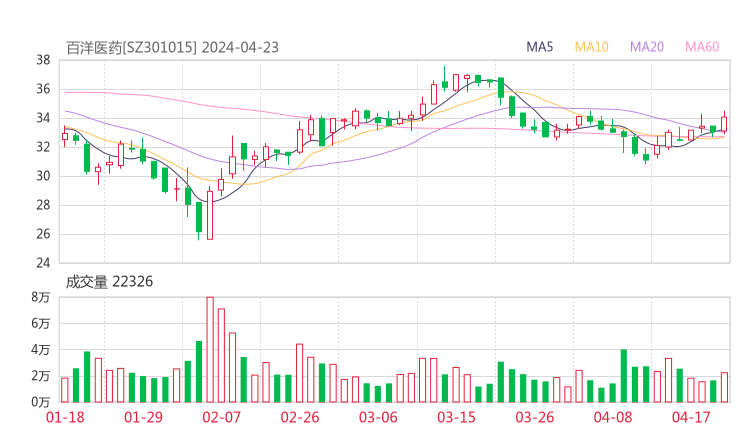The height and width of the screenshot is (440, 740).
Task: Click the 01-29 date axis label
Action: 143,417
